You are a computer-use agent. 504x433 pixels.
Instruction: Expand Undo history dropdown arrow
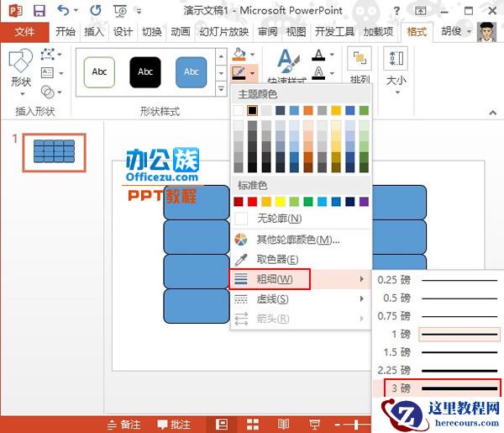pyautogui.click(x=76, y=11)
